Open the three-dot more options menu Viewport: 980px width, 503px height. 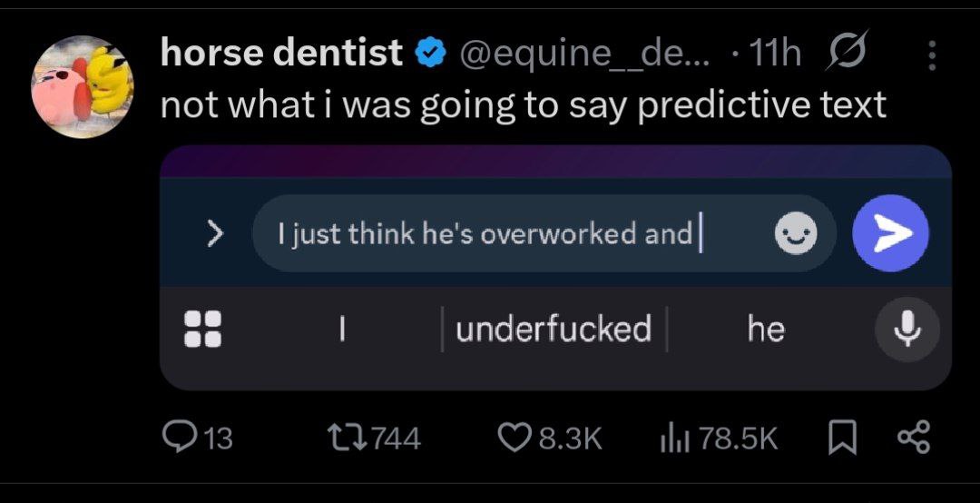tap(931, 56)
